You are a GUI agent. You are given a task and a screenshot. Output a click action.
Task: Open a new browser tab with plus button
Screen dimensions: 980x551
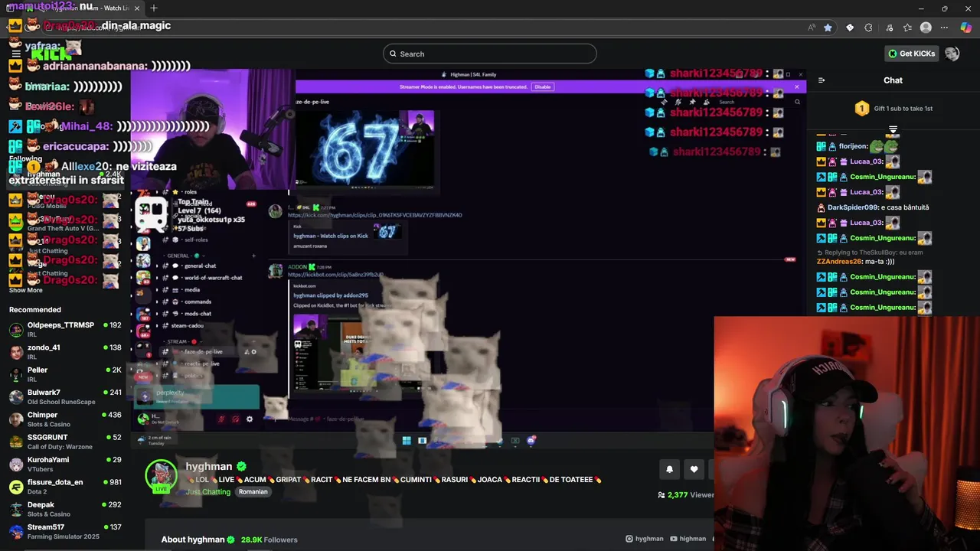154,8
